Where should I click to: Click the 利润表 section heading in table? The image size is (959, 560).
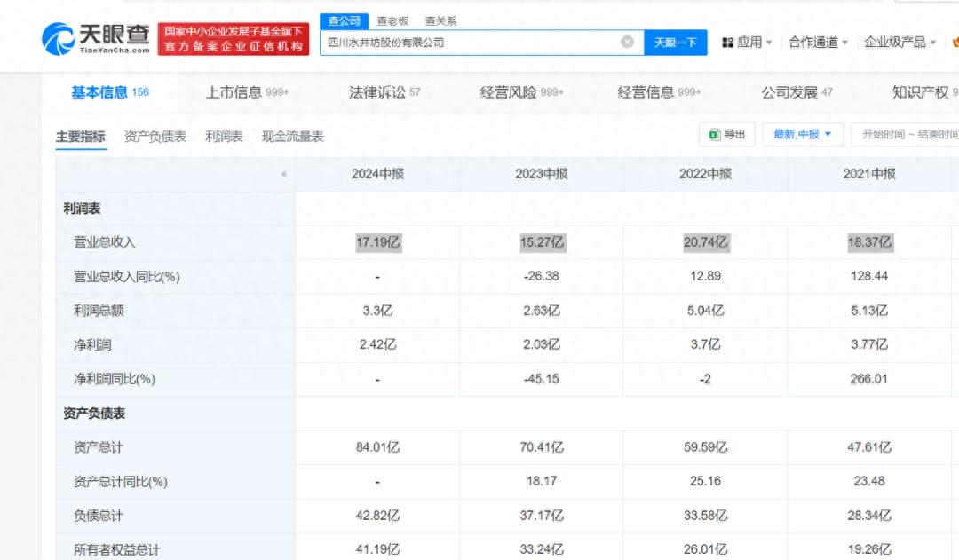pos(82,209)
